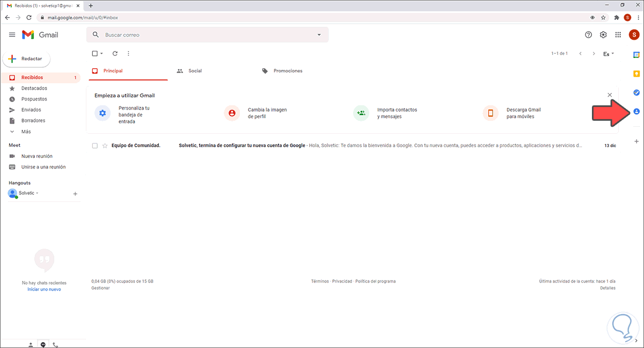
Task: Click Personaliza tu bandeja de entrada
Action: pyautogui.click(x=125, y=115)
